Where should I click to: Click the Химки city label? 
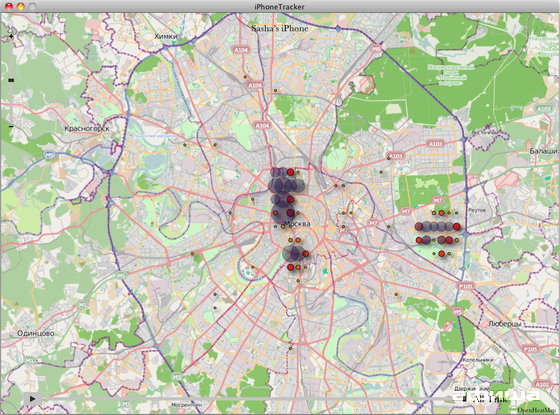[x=166, y=36]
